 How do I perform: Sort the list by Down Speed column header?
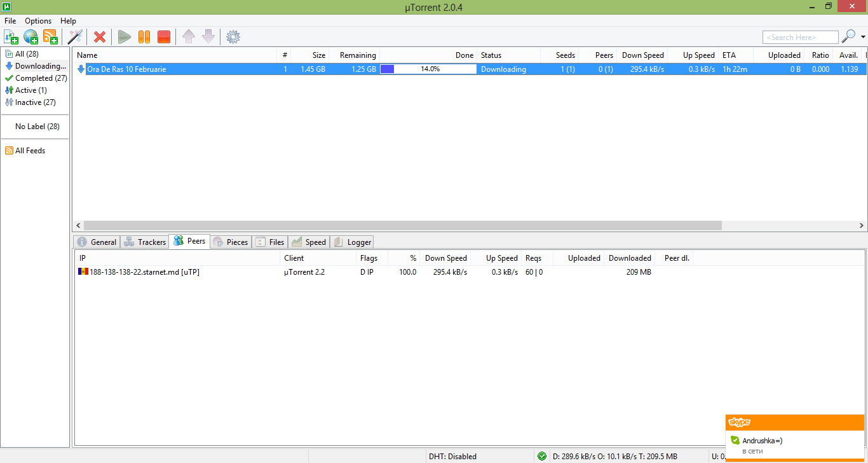click(x=642, y=55)
